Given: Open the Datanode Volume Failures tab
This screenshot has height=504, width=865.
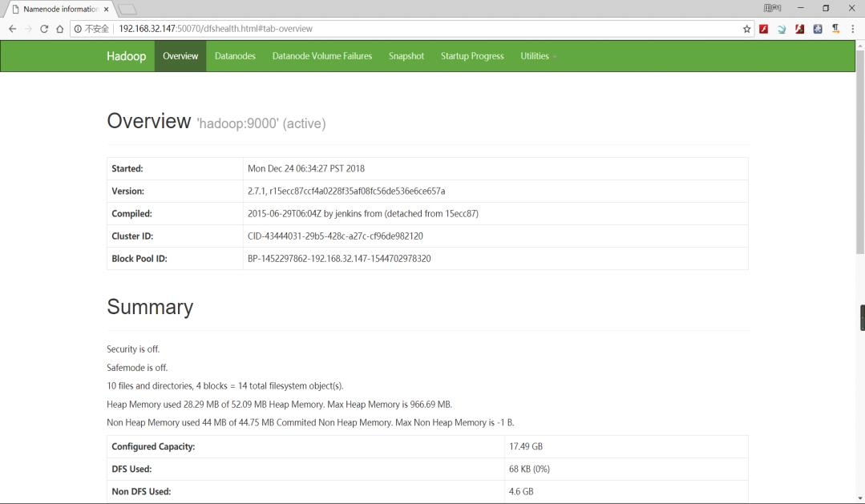Looking at the screenshot, I should (x=321, y=56).
